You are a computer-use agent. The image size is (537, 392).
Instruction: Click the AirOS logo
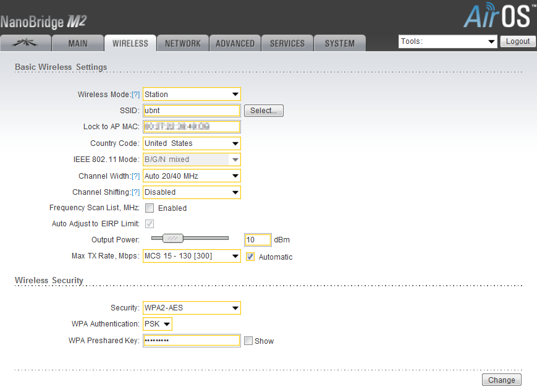[497, 15]
